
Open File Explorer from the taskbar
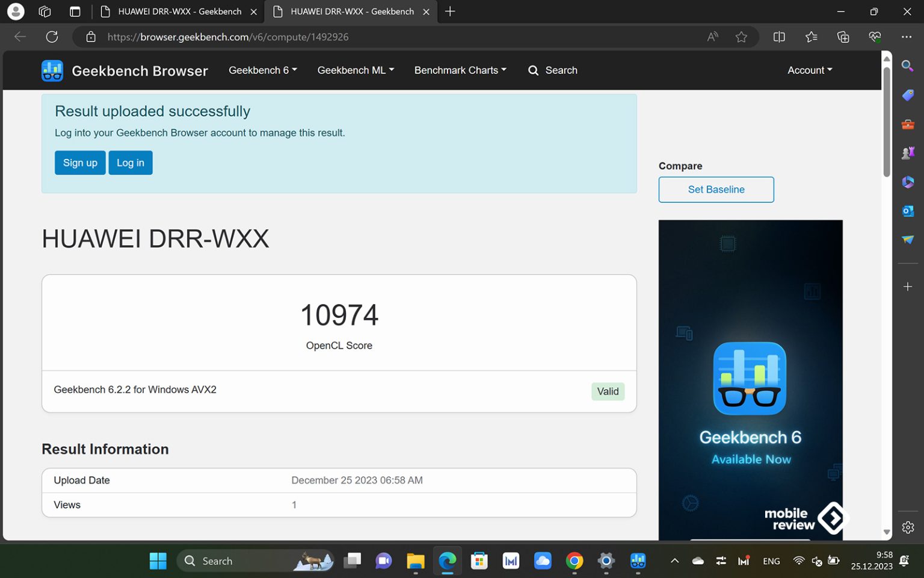pos(416,561)
